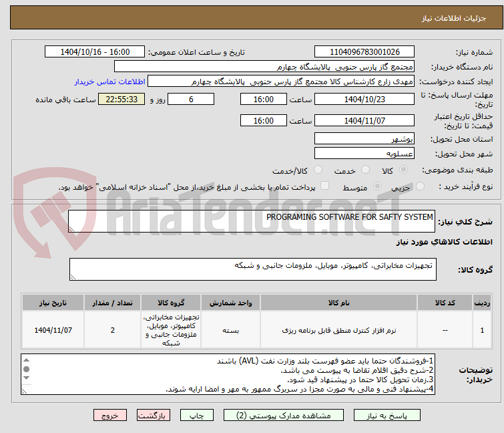Select the خدمت radio button
504x433 pixels.
coord(365,170)
